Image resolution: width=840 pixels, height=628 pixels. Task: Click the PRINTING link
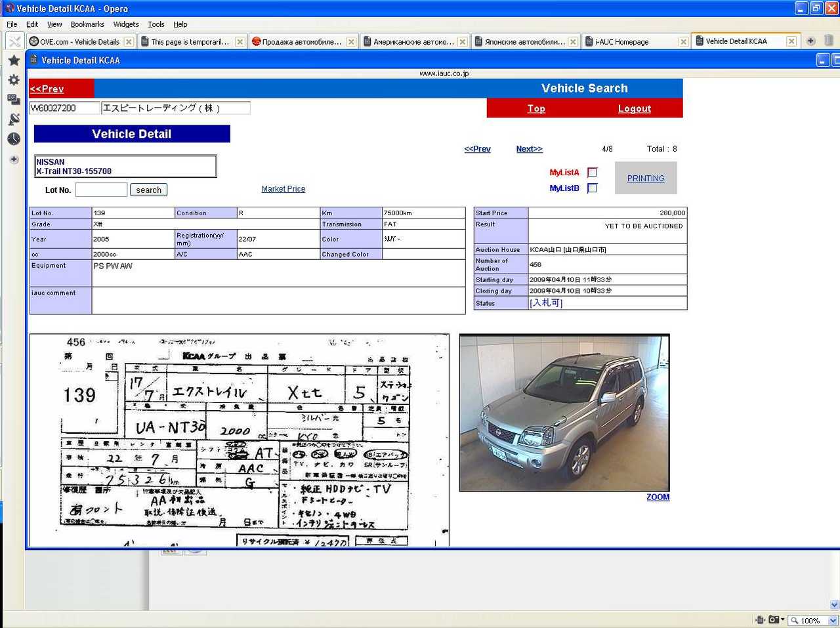tap(646, 178)
